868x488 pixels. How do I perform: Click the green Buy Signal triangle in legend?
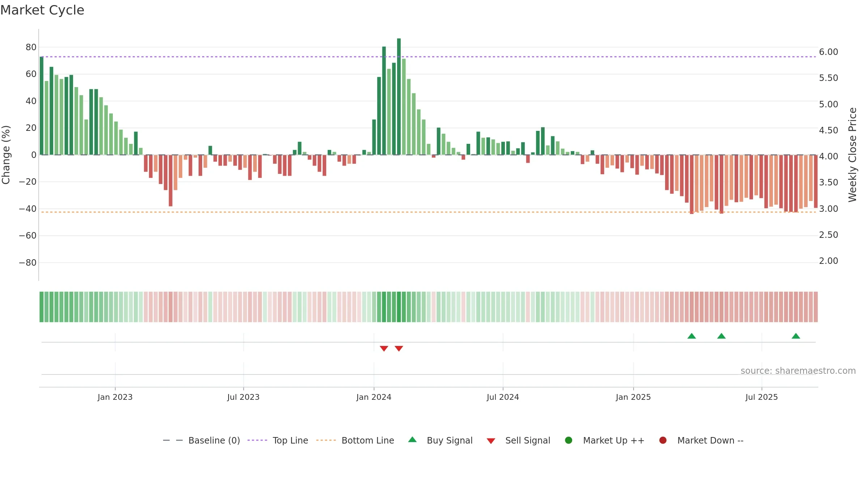coord(412,440)
